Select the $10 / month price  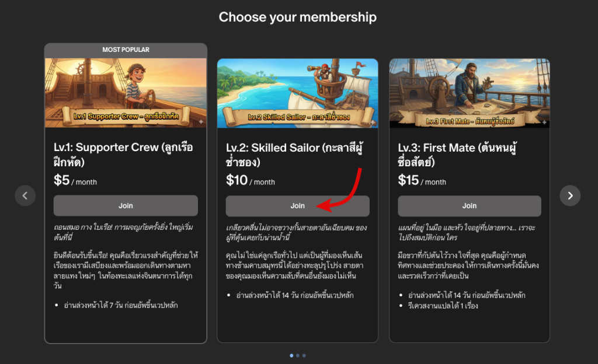tap(250, 181)
